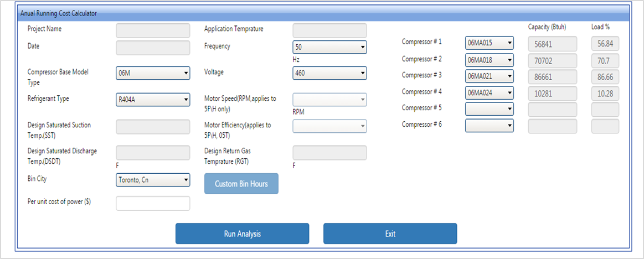This screenshot has width=644, height=259.
Task: Click the Load % field showing 10.28
Action: [x=605, y=94]
